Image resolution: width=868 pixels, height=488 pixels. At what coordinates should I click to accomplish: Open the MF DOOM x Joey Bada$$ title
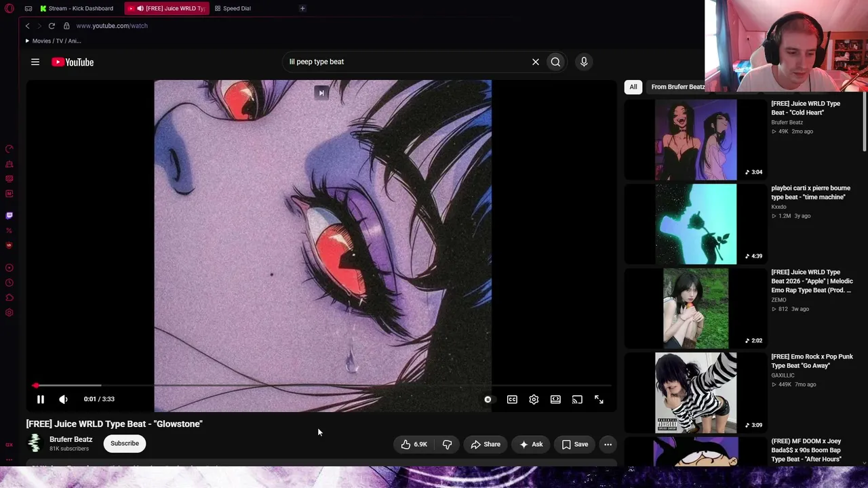coord(806,450)
